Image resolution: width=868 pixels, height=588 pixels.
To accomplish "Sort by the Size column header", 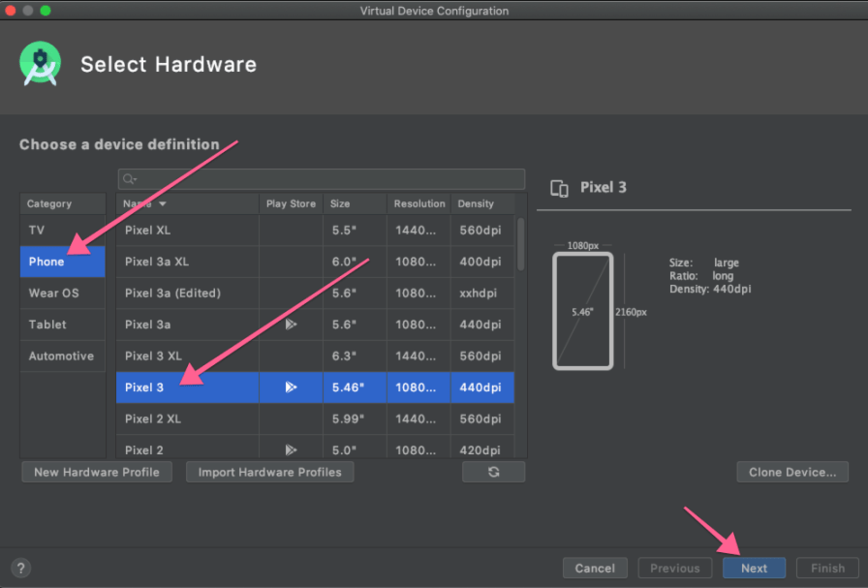I will (340, 203).
